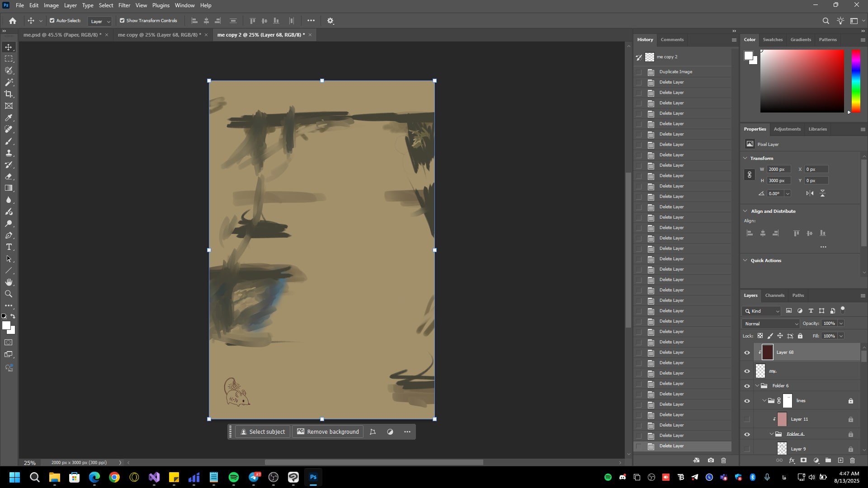Select the Hand tool
This screenshot has height=488, width=868.
coord(9,282)
